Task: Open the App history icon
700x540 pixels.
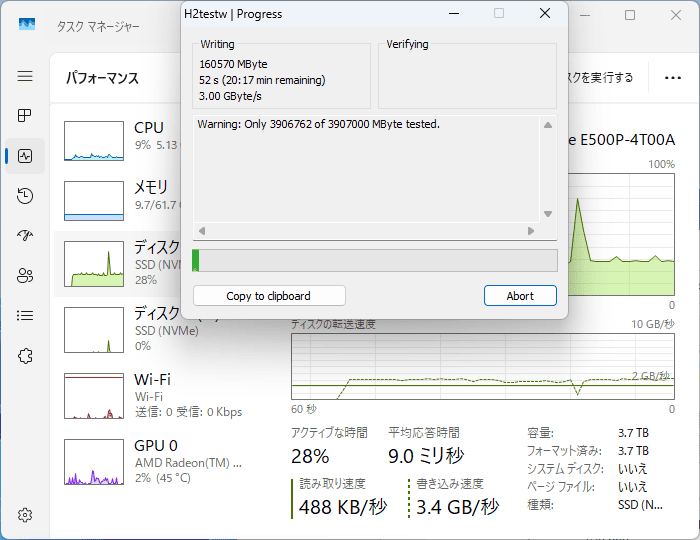Action: click(x=25, y=196)
